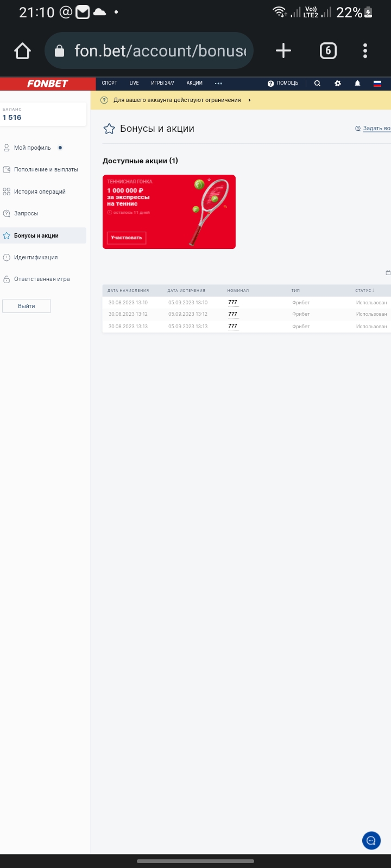
Task: Open the tab switcher showing 6 tabs
Action: click(328, 51)
